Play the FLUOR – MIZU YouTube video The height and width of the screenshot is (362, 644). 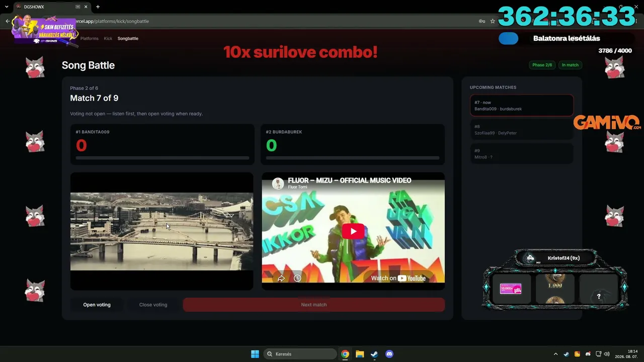[x=353, y=231]
